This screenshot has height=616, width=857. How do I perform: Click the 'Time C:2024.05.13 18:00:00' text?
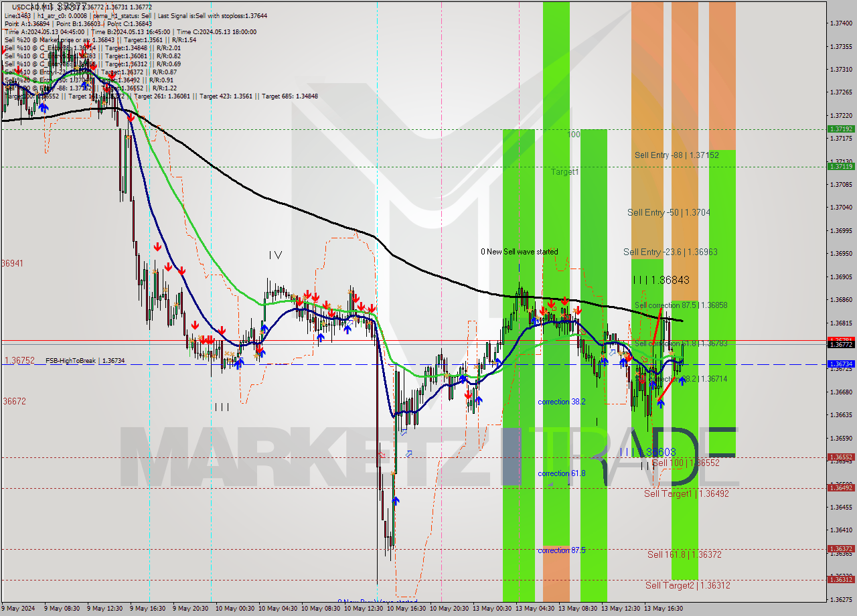[x=215, y=31]
